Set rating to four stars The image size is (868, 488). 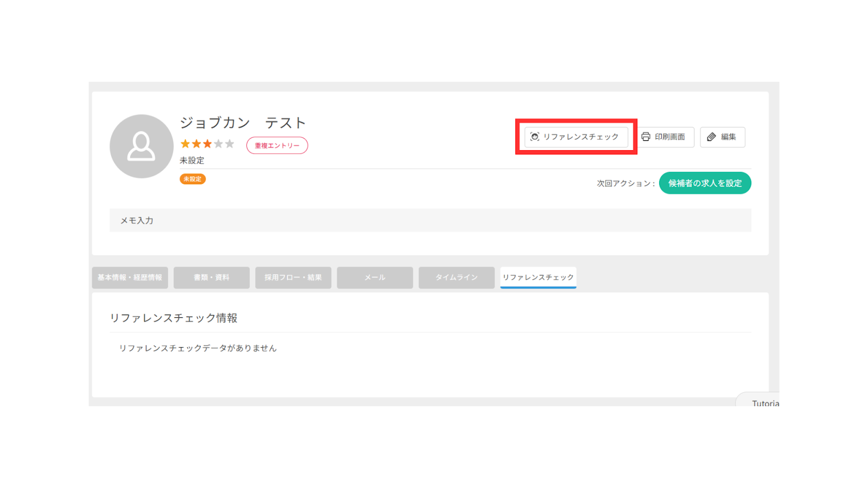[219, 144]
